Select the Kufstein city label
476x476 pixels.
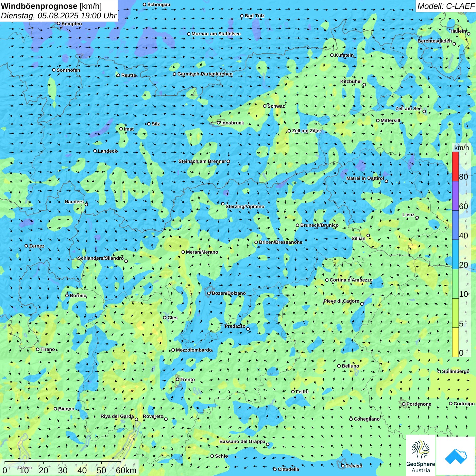coord(344,55)
